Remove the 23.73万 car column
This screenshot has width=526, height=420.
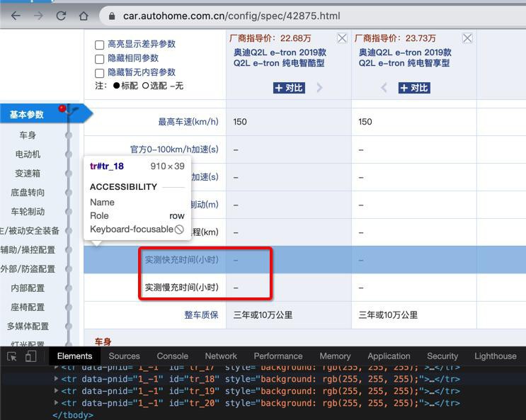pos(467,38)
